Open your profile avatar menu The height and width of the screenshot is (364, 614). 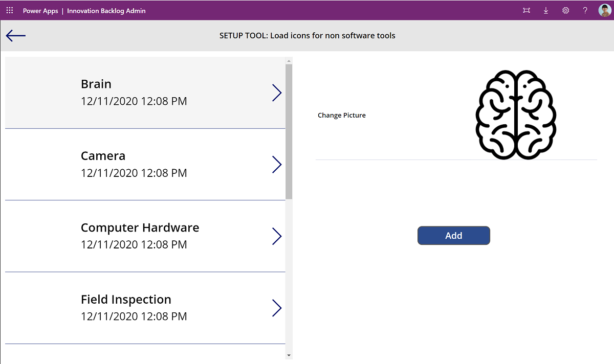coord(605,10)
